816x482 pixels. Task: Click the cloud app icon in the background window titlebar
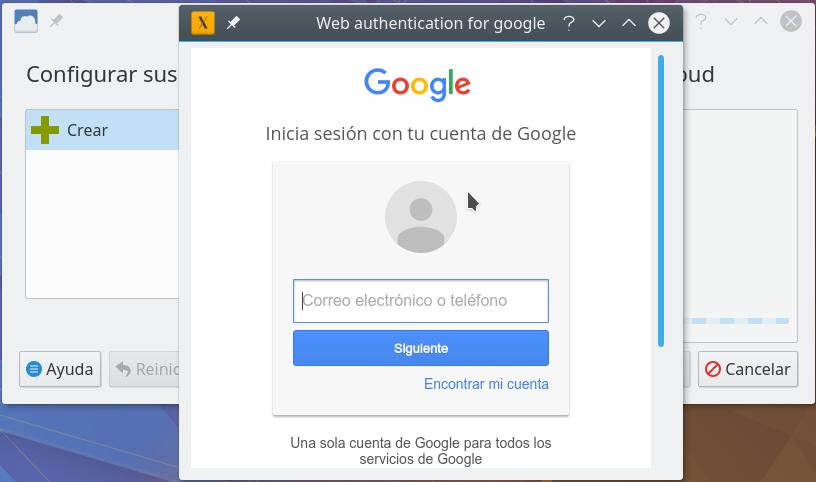[x=26, y=21]
